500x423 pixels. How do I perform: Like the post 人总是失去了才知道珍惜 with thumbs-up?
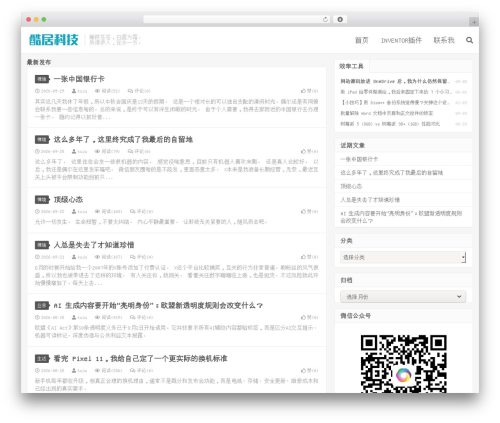click(309, 257)
